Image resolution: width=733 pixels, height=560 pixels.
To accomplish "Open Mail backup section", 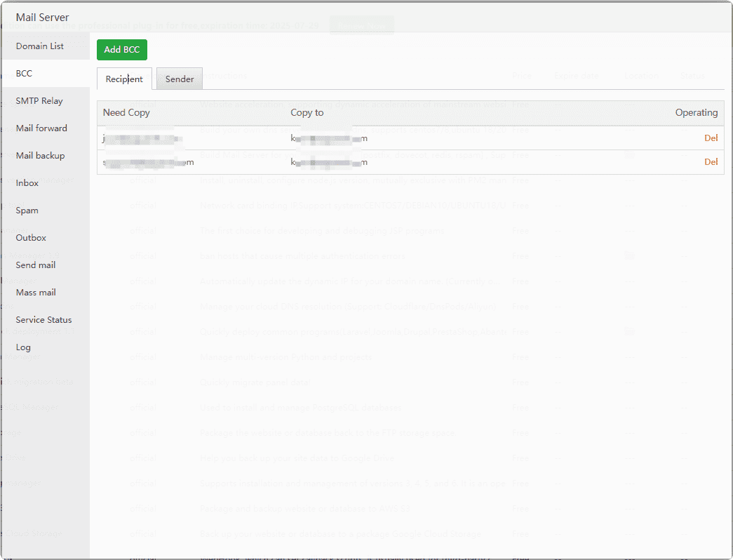I will (x=40, y=155).
